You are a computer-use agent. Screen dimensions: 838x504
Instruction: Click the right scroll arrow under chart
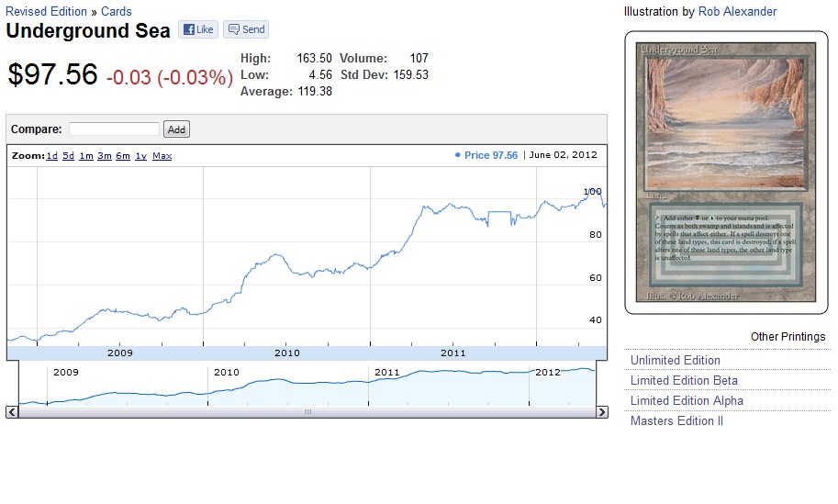(602, 412)
